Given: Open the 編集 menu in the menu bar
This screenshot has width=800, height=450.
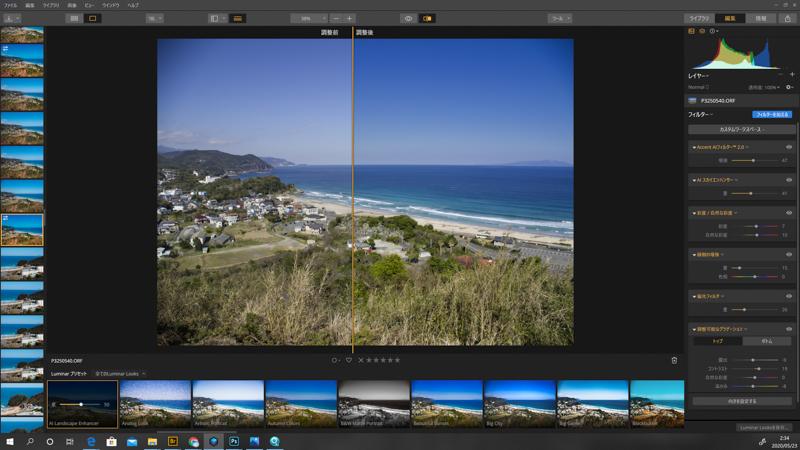Looking at the screenshot, I should click(x=30, y=5).
